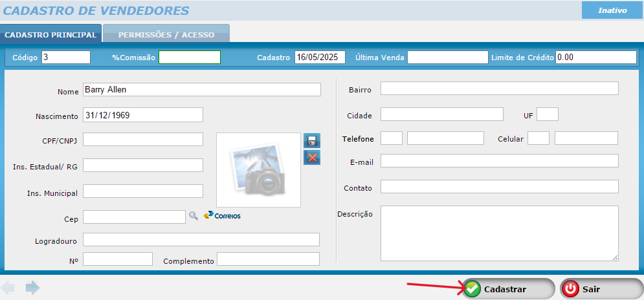Focus the Ins. Estadual/ RG field

click(143, 166)
